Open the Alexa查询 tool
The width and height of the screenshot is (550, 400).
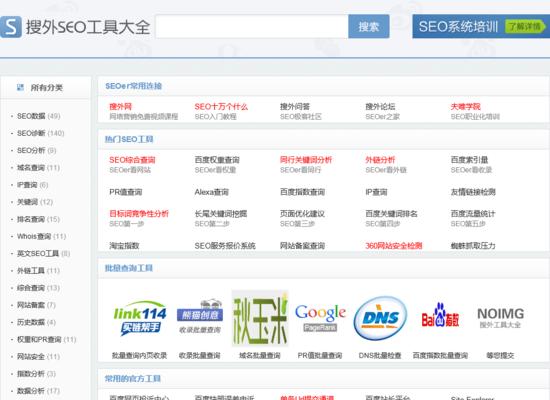(x=212, y=192)
